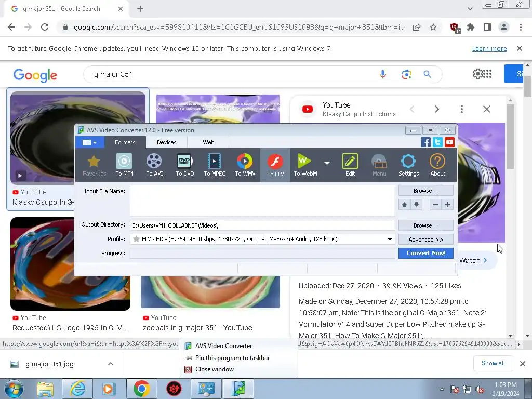Select AVS Video Converter in jump list
This screenshot has height=399, width=532.
(x=238, y=346)
